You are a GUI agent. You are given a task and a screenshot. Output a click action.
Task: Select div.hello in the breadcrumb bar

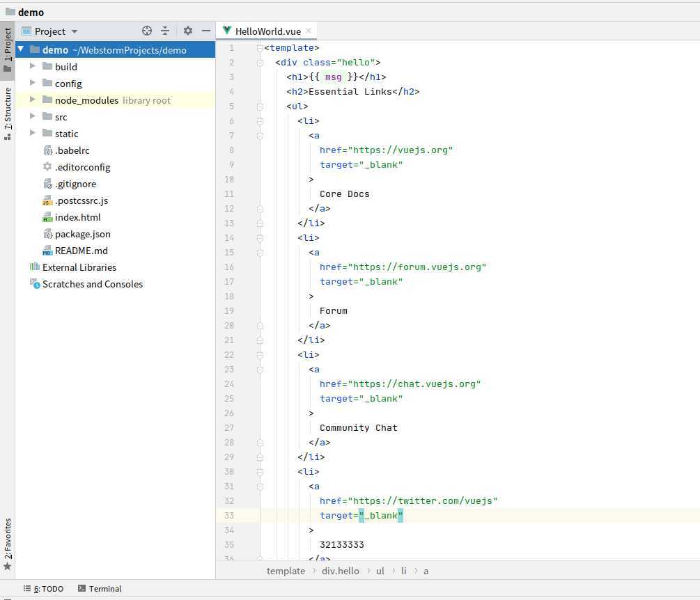340,571
